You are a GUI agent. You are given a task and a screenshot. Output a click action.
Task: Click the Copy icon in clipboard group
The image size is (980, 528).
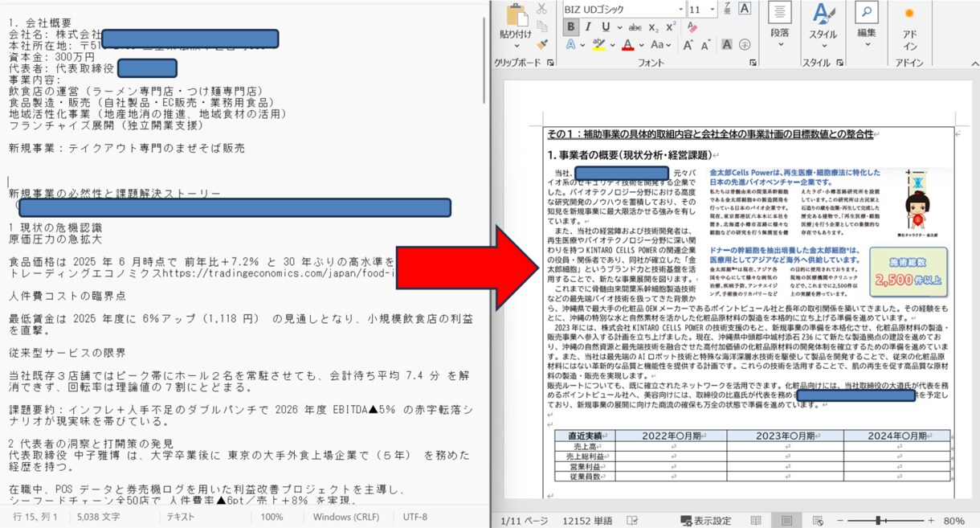542,27
